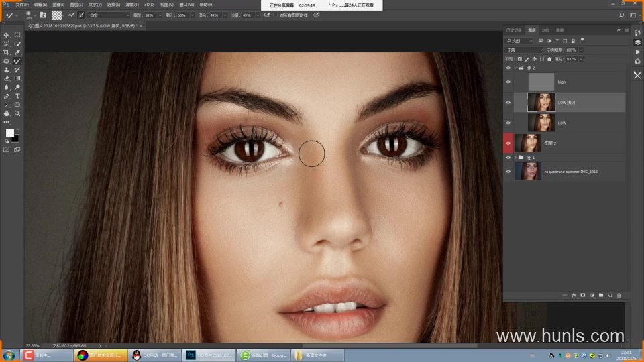Toggle visibility of the LOW layer
Viewport: 644px width, 362px height.
pos(508,123)
